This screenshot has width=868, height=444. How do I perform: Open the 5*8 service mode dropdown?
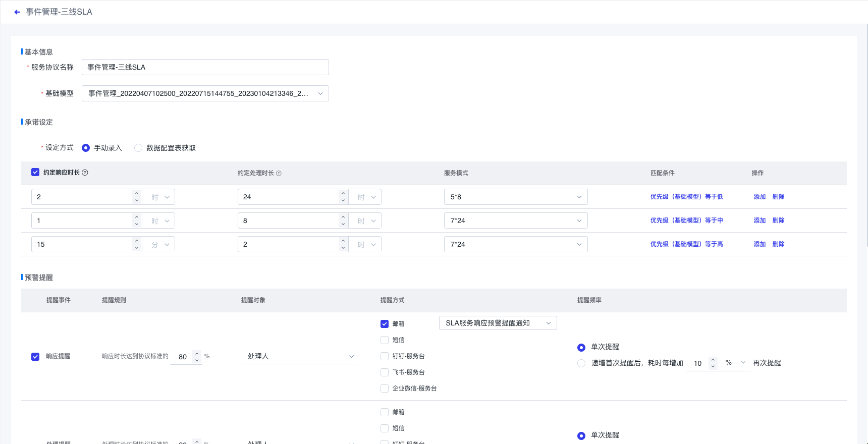(x=515, y=197)
